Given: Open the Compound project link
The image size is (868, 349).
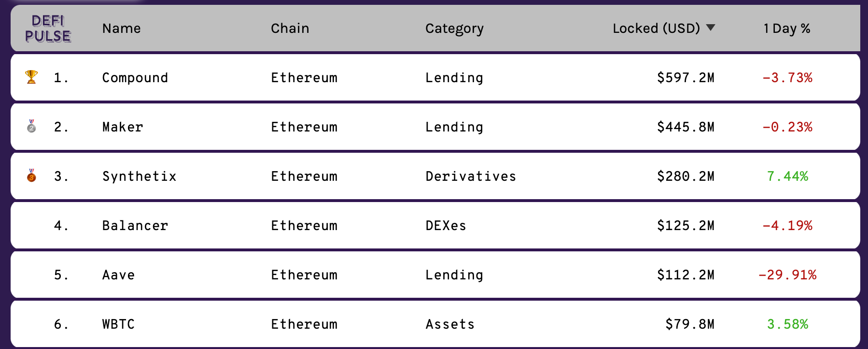Looking at the screenshot, I should 135,78.
